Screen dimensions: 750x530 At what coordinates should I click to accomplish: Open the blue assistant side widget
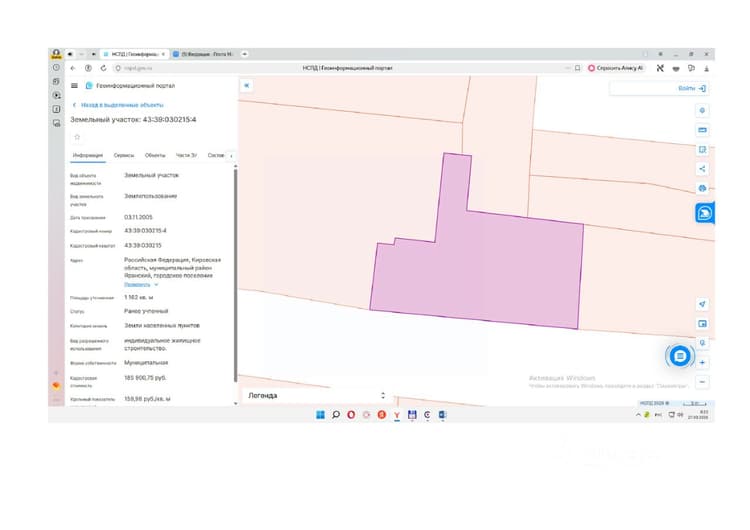pos(705,213)
